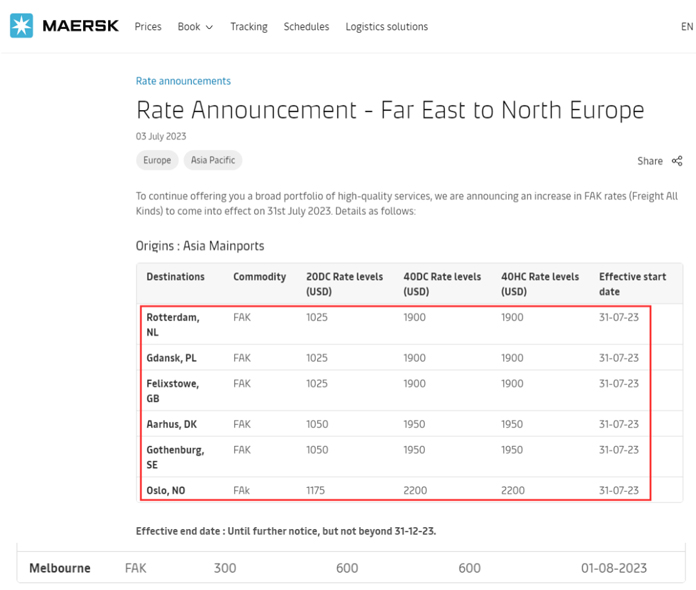Viewport: 696px width, 590px height.
Task: Click the Asia Pacific tag chip
Action: tap(213, 160)
